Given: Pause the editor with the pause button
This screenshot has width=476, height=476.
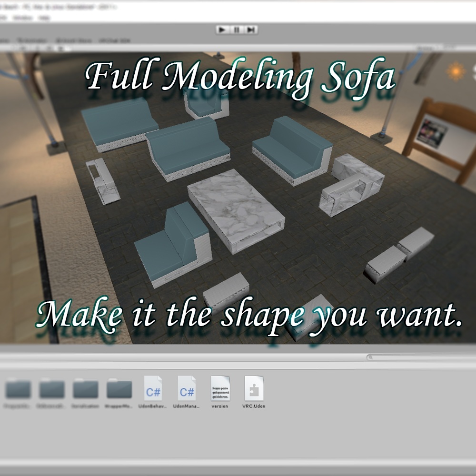Looking at the screenshot, I should (x=237, y=30).
